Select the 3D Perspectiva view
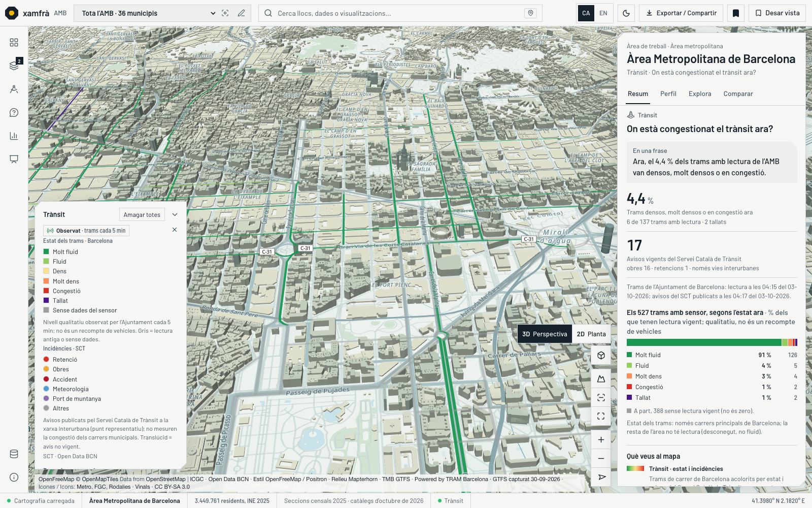The width and height of the screenshot is (812, 508). tap(545, 334)
